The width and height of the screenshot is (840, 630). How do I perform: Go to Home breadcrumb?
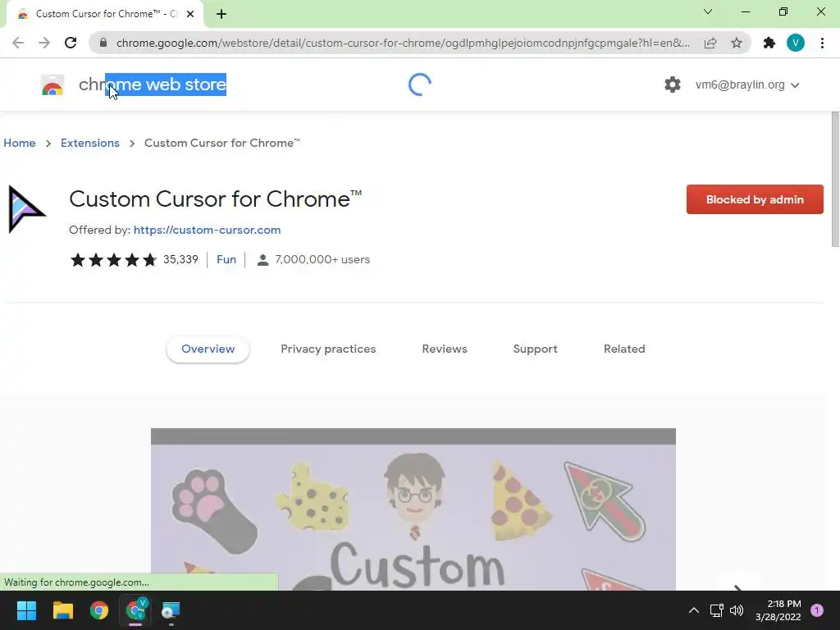coord(20,143)
